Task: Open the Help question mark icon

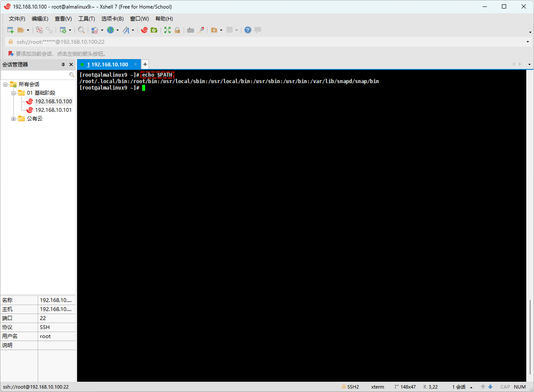Action: pos(248,30)
